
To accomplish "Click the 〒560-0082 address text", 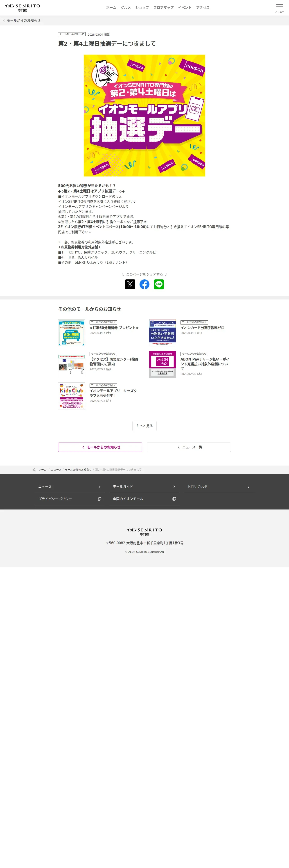I will pyautogui.click(x=144, y=543).
